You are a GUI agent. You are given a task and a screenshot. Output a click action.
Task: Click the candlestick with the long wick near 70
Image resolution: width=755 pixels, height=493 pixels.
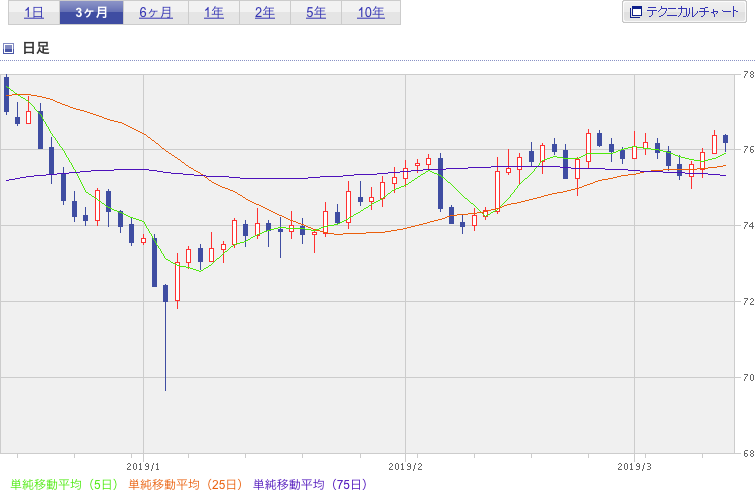coord(166,337)
